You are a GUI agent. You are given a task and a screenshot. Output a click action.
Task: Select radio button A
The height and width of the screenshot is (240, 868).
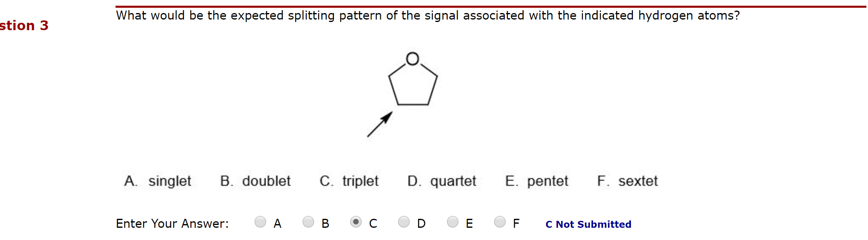260,222
